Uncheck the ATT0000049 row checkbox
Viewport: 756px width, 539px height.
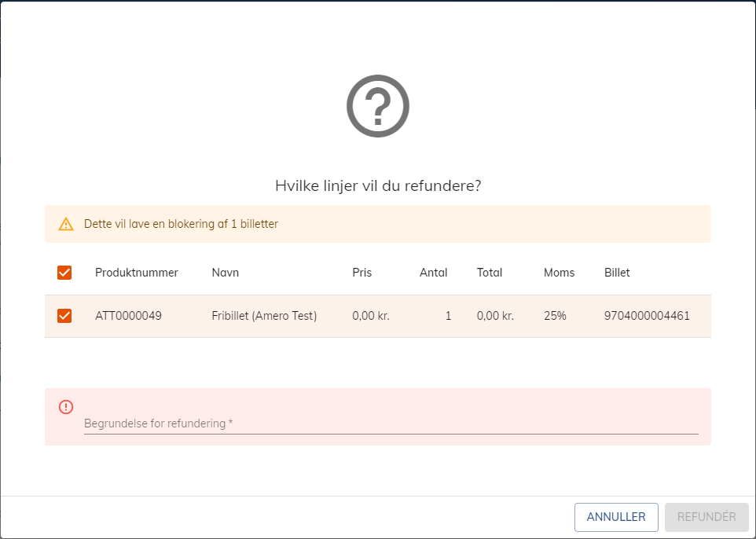64,316
